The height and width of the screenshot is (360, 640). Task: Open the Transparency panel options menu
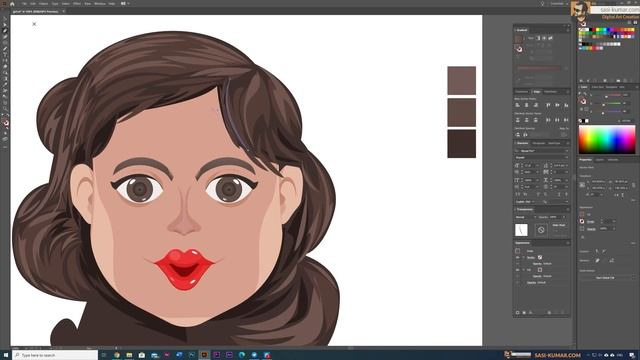pos(567,209)
